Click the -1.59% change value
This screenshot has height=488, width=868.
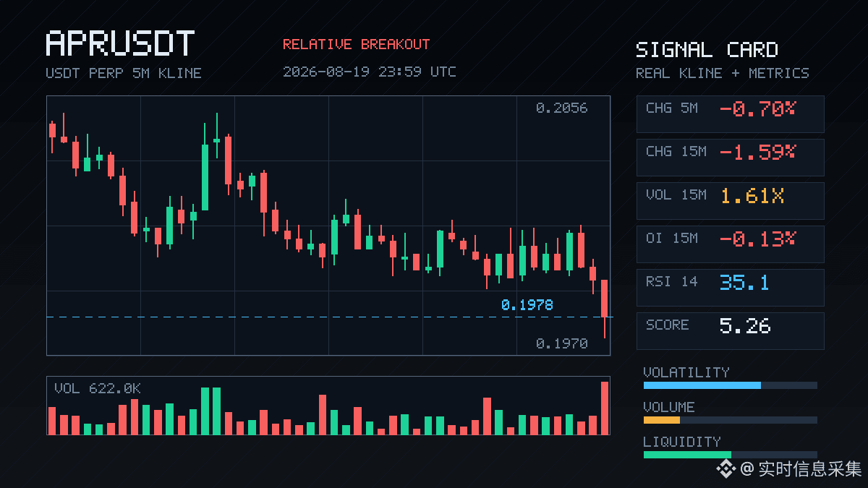pyautogui.click(x=757, y=153)
